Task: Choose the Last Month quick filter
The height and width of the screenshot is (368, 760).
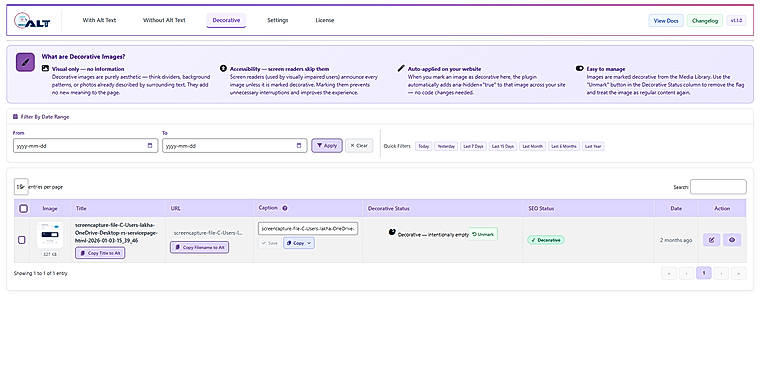Action: [x=533, y=146]
